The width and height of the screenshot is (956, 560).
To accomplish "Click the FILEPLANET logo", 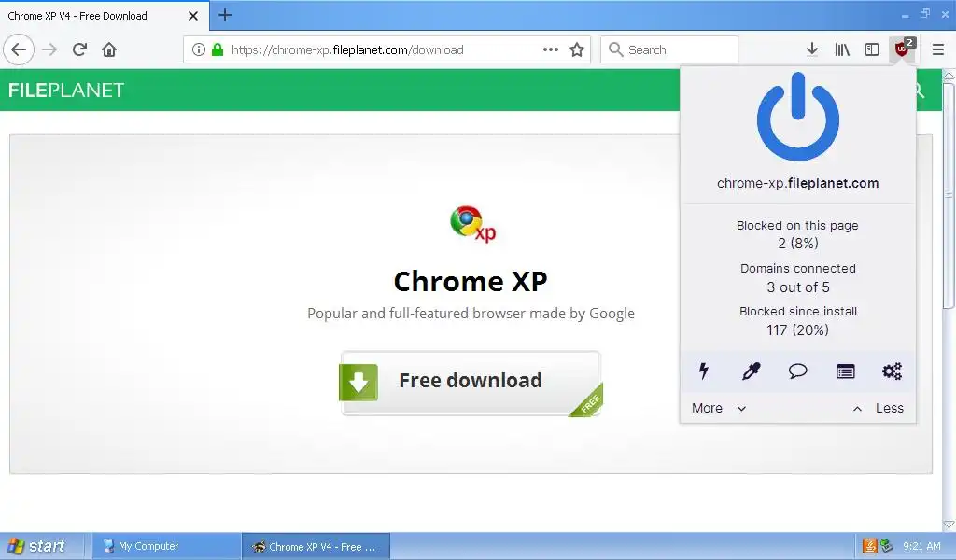I will pyautogui.click(x=66, y=91).
